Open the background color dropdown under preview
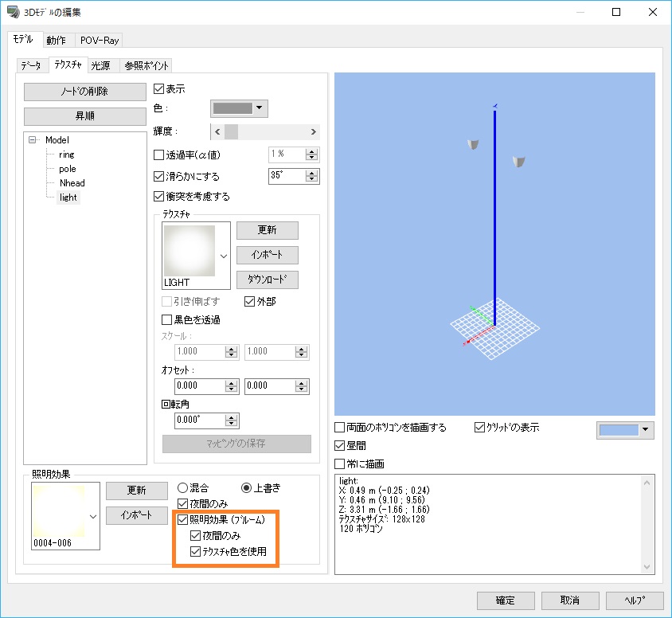 tap(625, 430)
